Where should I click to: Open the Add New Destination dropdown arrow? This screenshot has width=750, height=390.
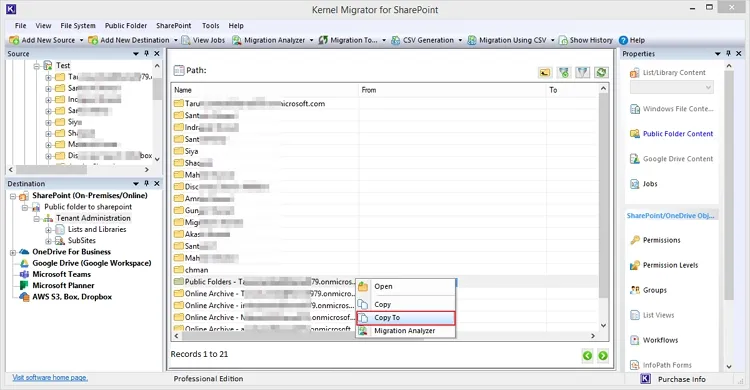[x=176, y=40]
